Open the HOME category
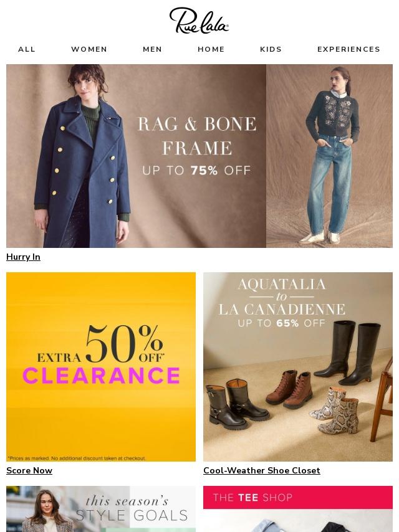 (x=211, y=49)
